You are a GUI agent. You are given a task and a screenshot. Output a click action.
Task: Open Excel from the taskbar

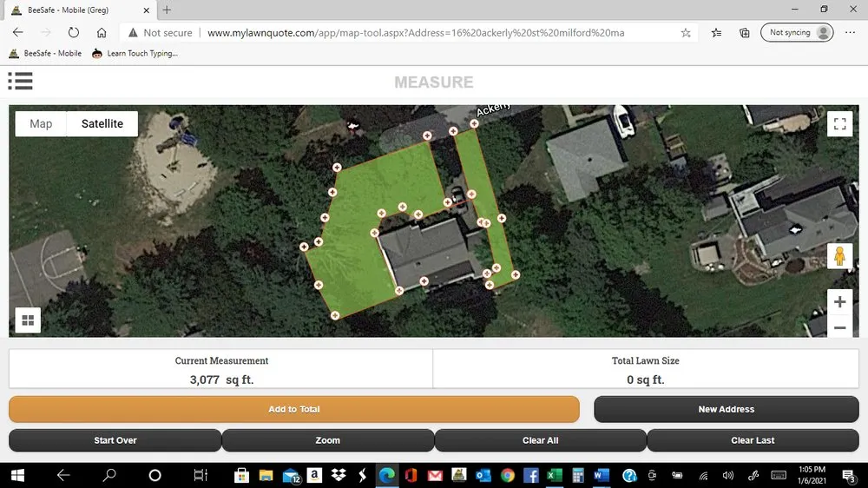click(x=554, y=475)
